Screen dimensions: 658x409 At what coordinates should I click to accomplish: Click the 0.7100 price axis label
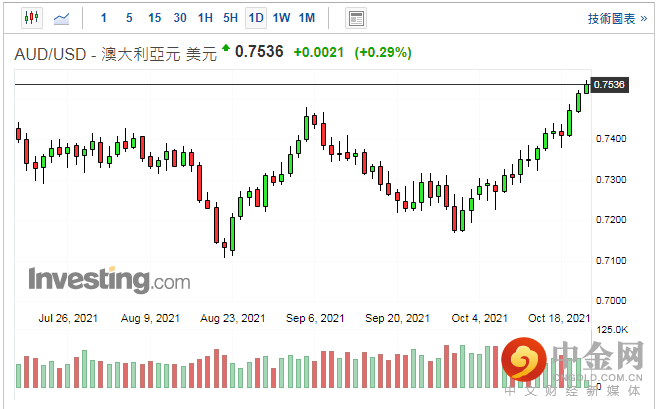tap(611, 261)
